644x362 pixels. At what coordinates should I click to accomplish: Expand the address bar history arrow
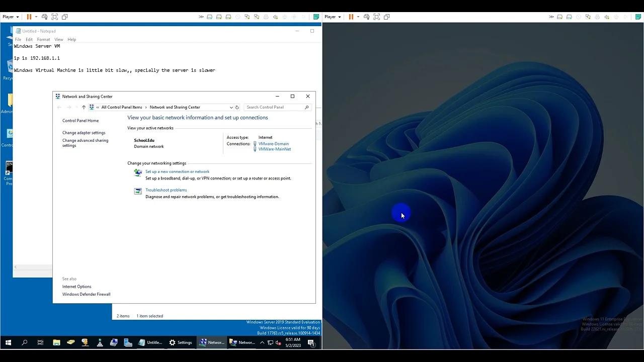(x=230, y=107)
